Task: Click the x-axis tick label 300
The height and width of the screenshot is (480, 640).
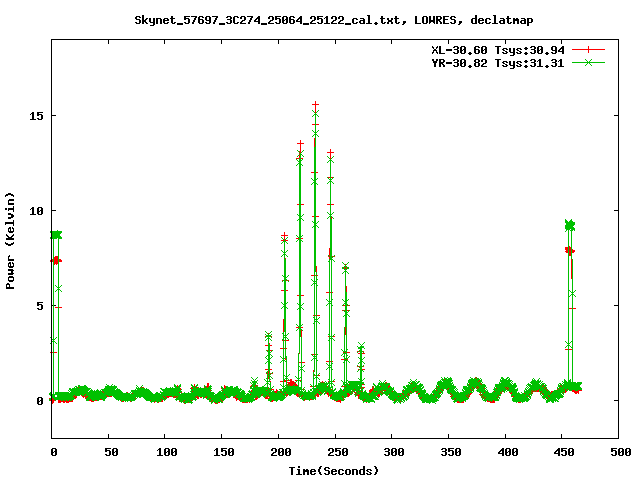Action: [394, 452]
